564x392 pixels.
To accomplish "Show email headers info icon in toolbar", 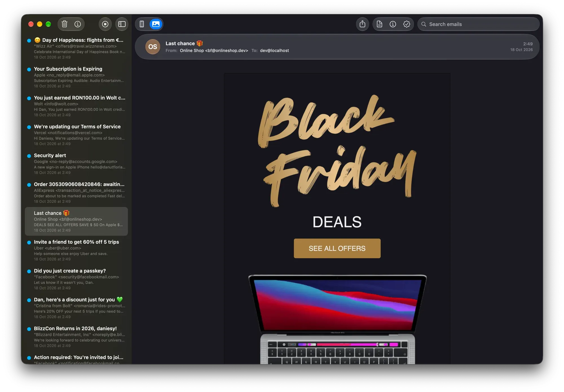I will pos(393,24).
